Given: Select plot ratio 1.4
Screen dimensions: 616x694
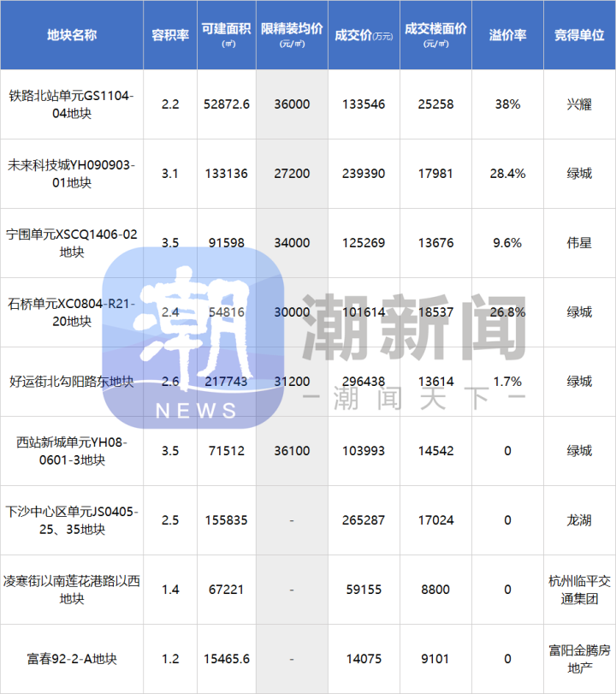Looking at the screenshot, I should click(170, 590).
